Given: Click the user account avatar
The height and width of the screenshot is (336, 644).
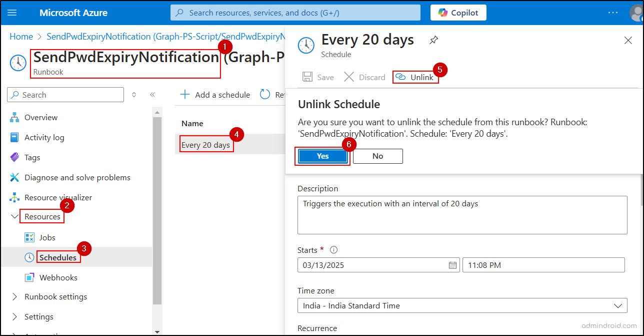Looking at the screenshot, I should click(x=637, y=13).
